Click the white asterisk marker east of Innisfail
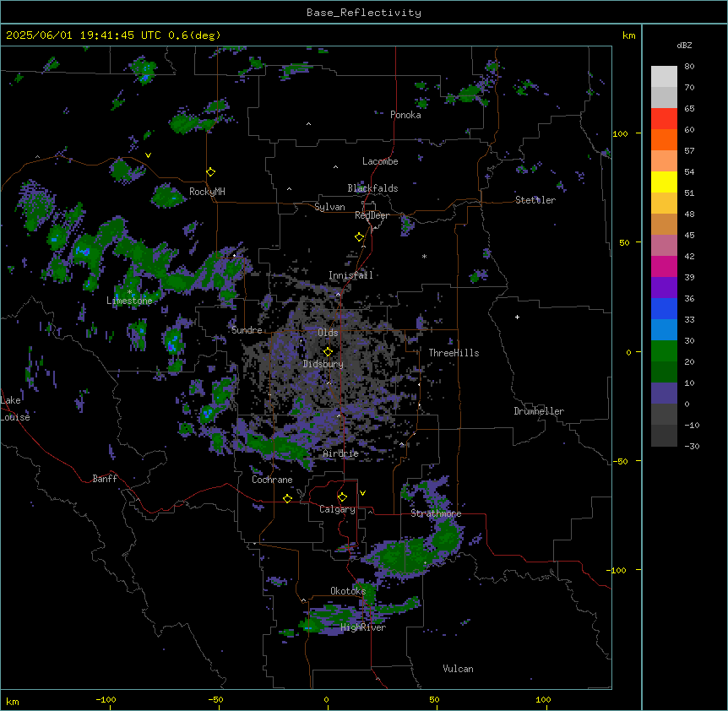The image size is (728, 711). click(x=424, y=256)
